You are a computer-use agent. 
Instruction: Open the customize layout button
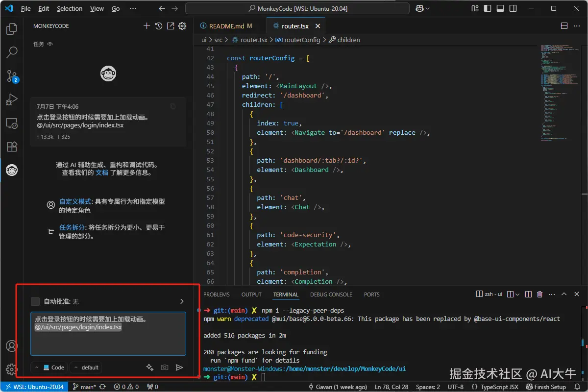pos(475,8)
